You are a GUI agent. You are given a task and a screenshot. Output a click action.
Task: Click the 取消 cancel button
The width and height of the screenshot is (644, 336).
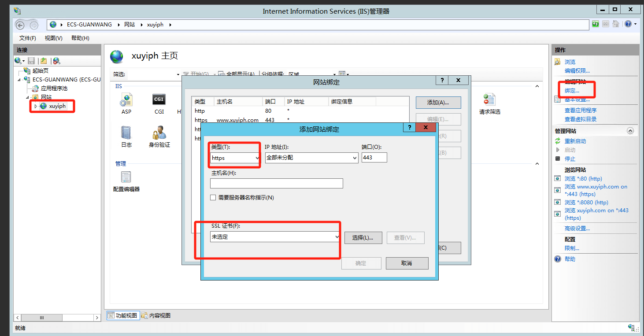point(407,263)
